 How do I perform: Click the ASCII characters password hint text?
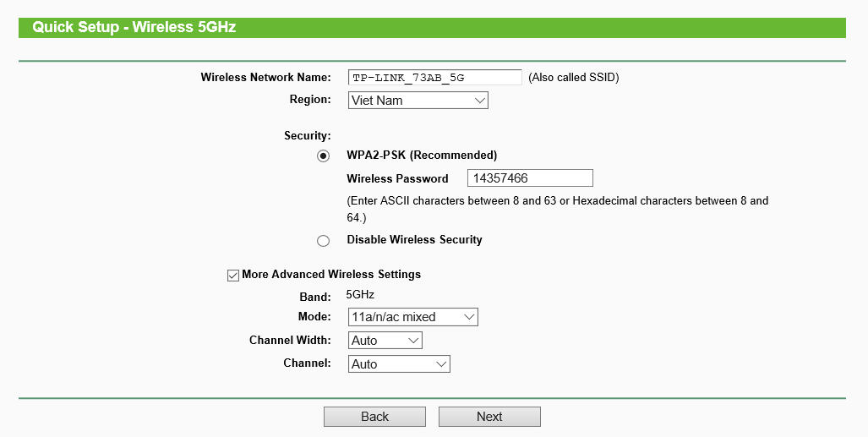(557, 201)
